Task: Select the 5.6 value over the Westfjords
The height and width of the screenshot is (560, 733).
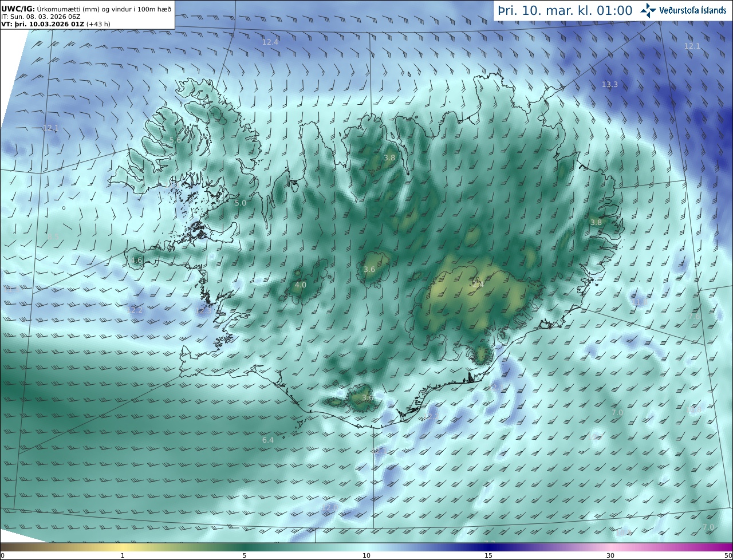Action: tap(175, 140)
